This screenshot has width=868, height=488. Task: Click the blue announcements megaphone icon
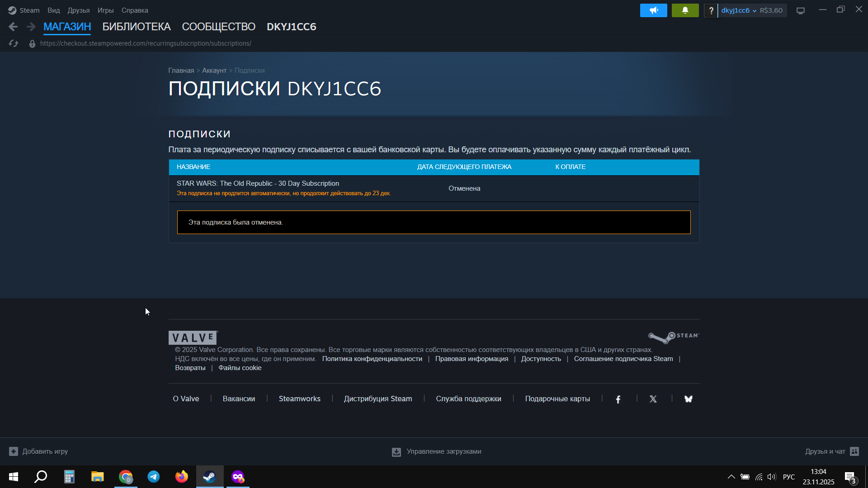pos(653,10)
